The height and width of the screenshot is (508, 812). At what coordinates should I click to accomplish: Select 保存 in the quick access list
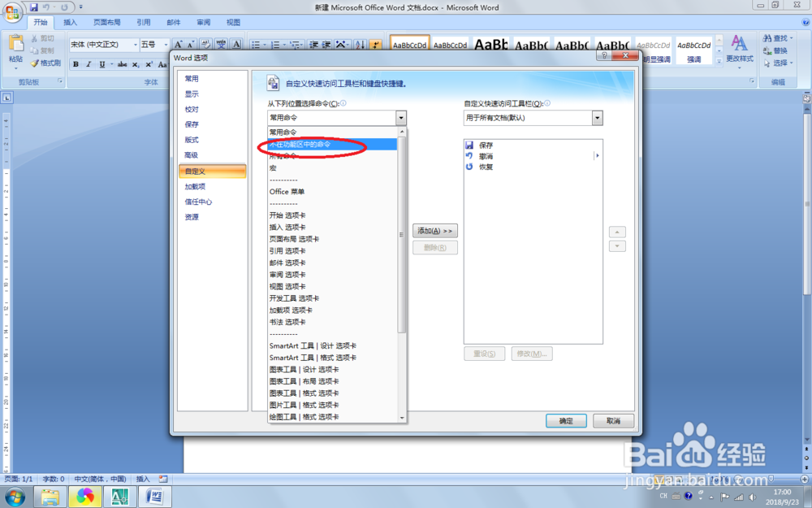point(533,145)
